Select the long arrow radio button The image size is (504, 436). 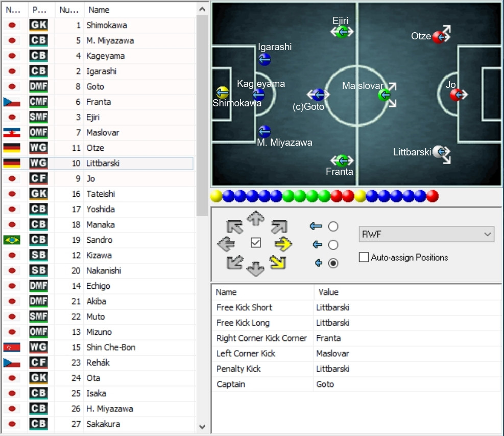[333, 226]
